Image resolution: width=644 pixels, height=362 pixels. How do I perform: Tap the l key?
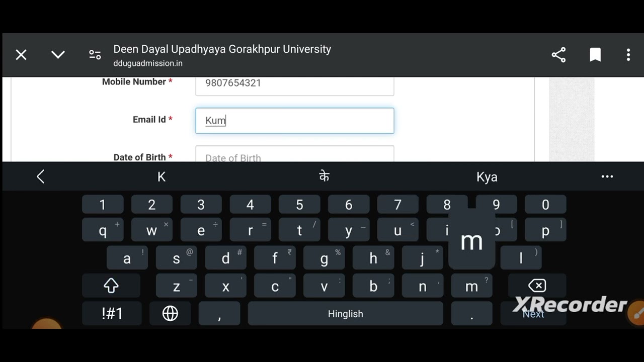(x=521, y=258)
